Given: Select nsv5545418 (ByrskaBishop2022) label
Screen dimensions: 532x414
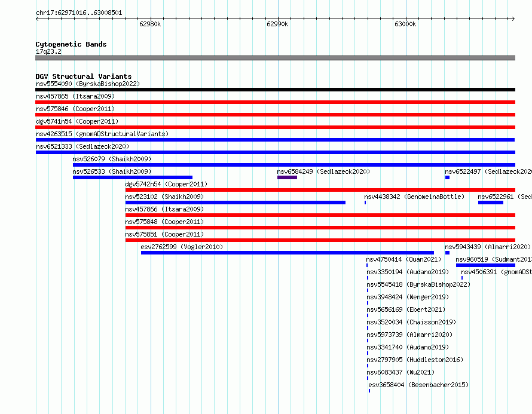Looking at the screenshot, I should tap(418, 284).
